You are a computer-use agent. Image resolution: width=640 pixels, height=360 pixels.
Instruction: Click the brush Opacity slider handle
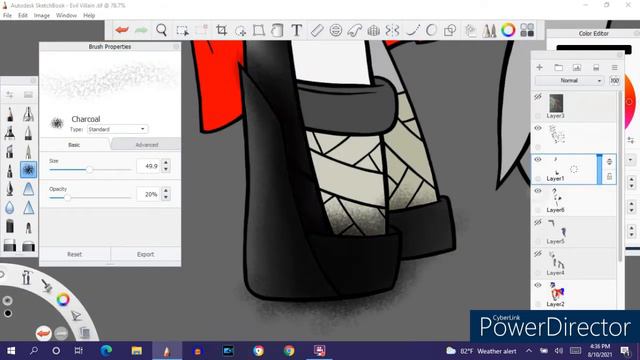[x=67, y=198]
